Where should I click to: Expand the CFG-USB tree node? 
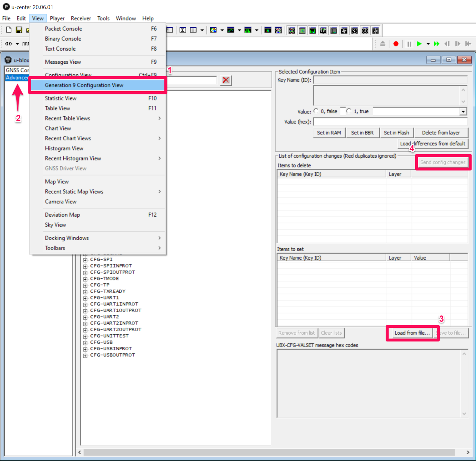click(x=85, y=343)
